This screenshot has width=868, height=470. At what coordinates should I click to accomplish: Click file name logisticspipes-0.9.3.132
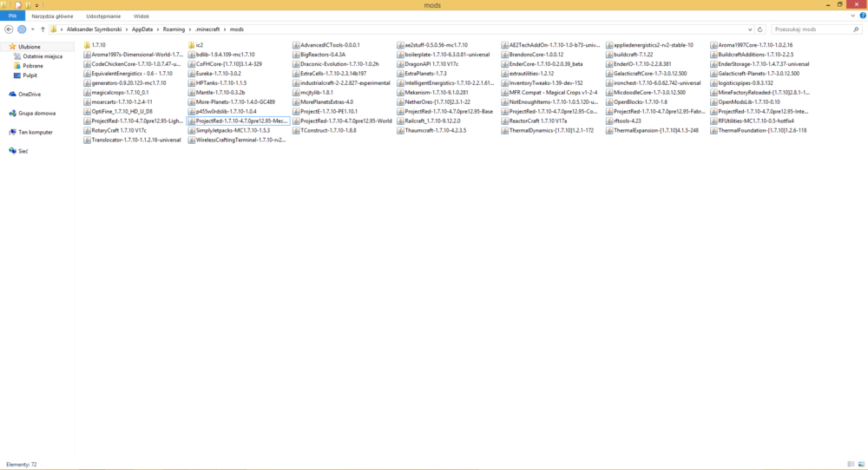(x=745, y=83)
